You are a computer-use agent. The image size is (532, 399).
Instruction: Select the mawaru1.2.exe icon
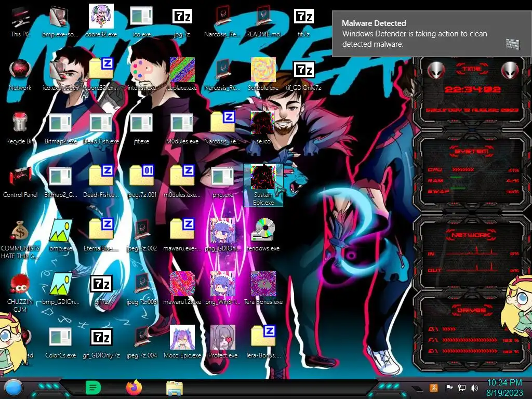182,288
